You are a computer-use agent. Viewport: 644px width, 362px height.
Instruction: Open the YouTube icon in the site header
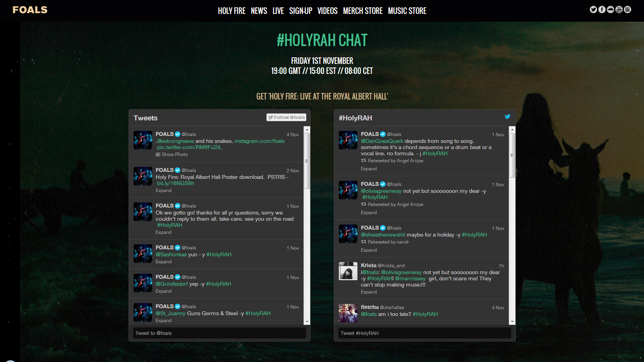tap(619, 10)
